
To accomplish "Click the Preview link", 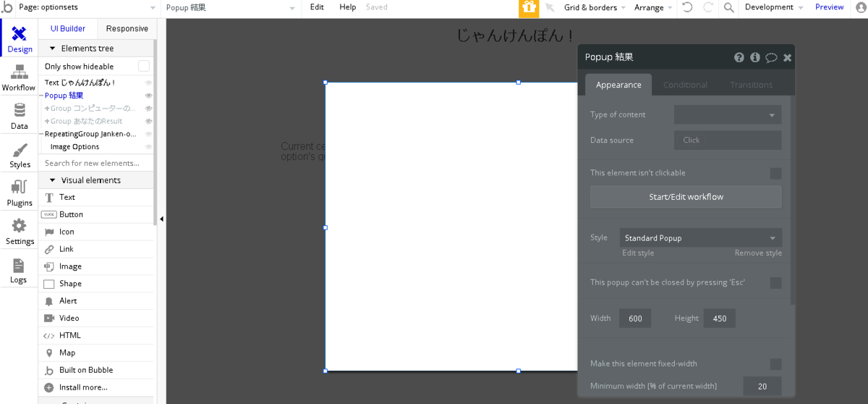I will pyautogui.click(x=829, y=7).
